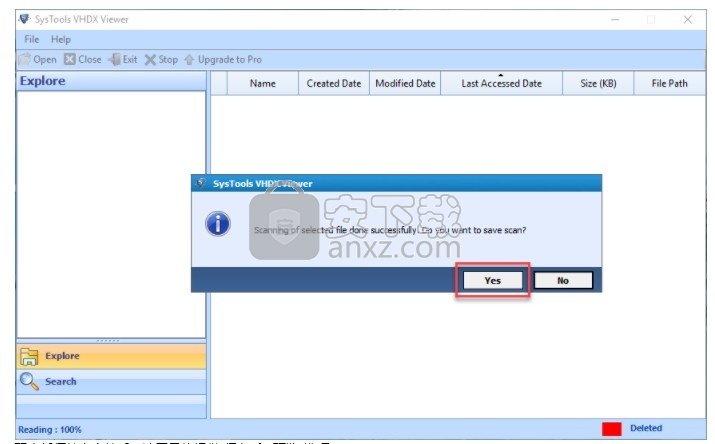715x444 pixels.
Task: Click the Upgrade to Pro arrow icon
Action: click(189, 60)
